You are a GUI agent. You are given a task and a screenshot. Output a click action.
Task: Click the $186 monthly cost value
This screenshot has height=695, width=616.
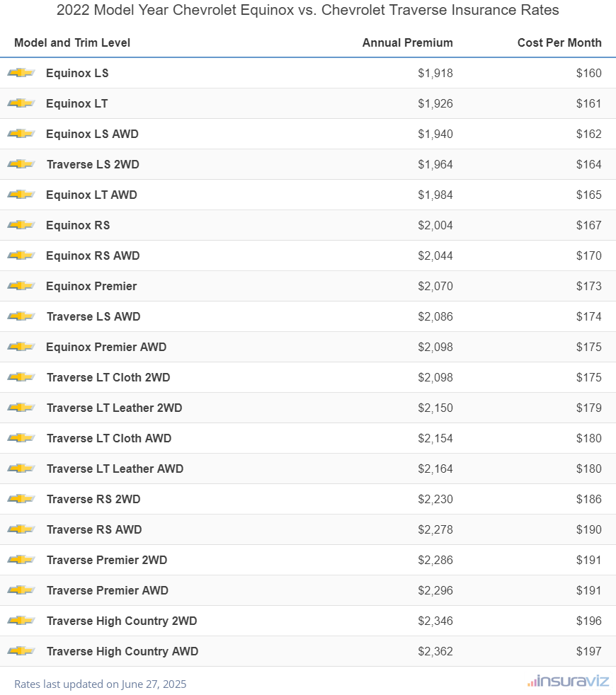589,499
